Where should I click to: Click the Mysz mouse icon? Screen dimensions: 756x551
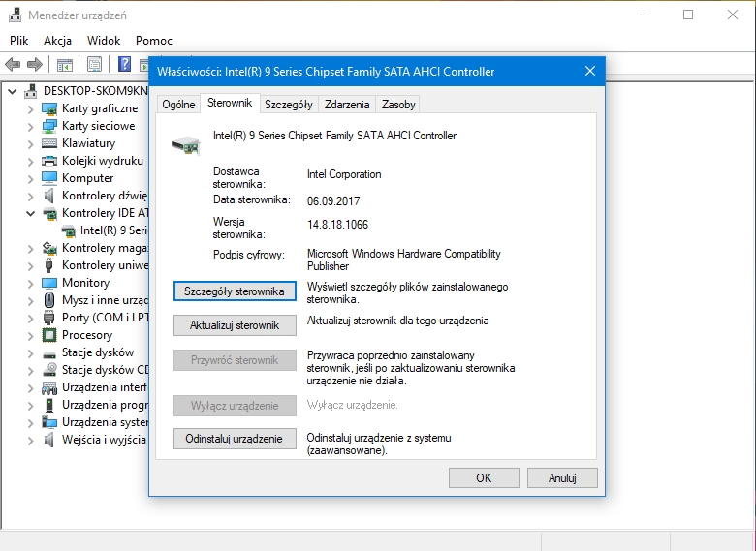pos(49,300)
